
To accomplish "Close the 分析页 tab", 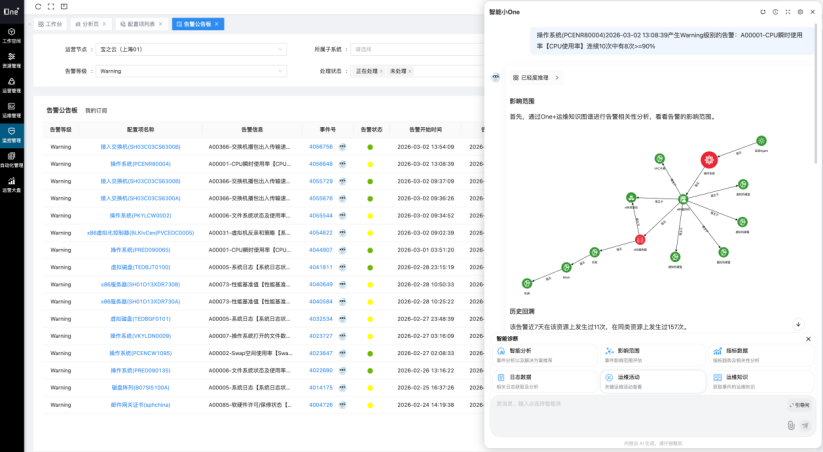I will pyautogui.click(x=104, y=24).
